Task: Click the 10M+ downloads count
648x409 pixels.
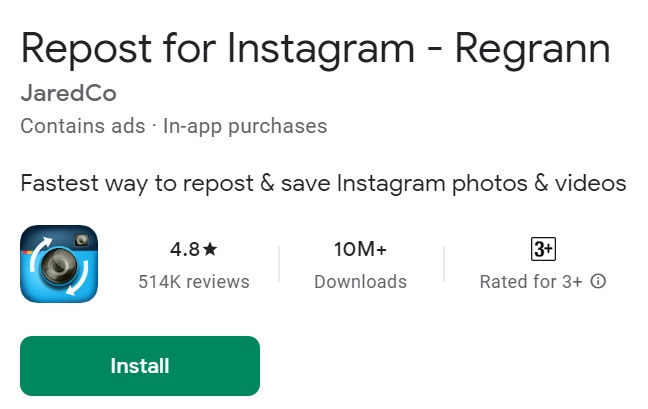Action: pos(360,249)
